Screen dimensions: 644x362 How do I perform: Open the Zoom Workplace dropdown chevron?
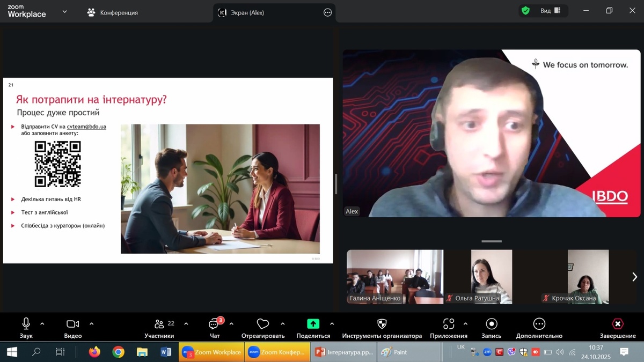64,11
